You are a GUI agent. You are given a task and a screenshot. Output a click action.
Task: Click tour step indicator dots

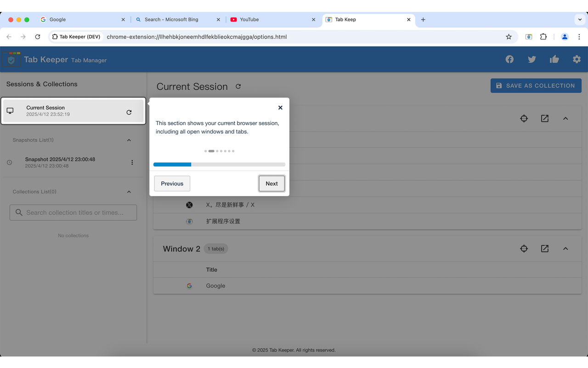pos(219,151)
